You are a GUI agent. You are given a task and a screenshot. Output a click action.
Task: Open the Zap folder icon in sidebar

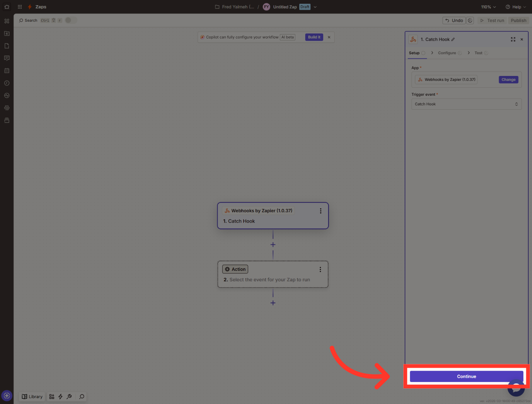7,33
